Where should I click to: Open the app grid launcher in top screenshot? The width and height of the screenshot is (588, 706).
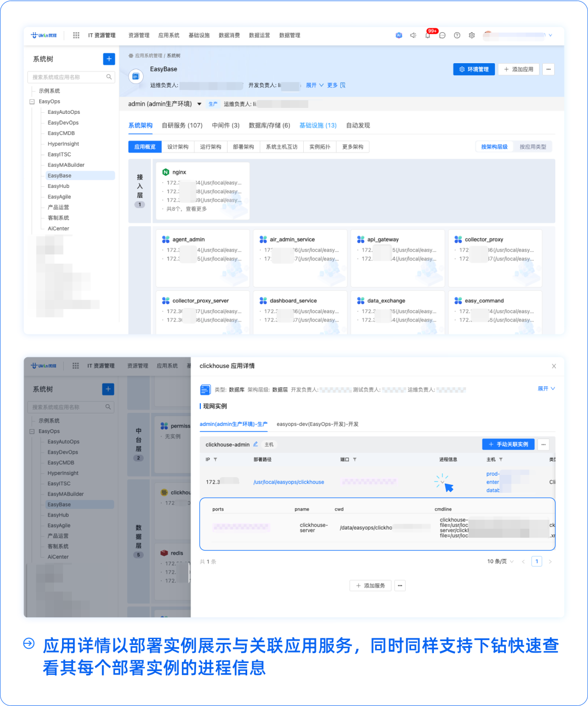click(x=76, y=35)
